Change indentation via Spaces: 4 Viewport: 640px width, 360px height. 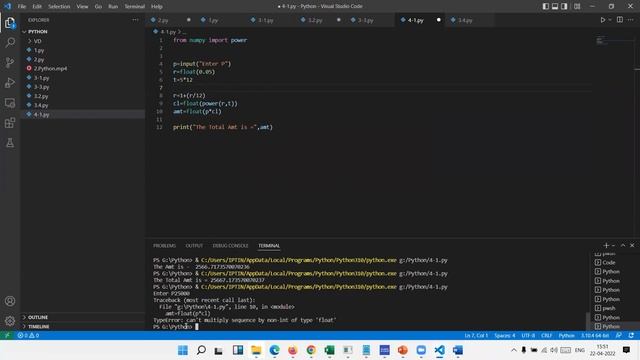[x=505, y=336]
